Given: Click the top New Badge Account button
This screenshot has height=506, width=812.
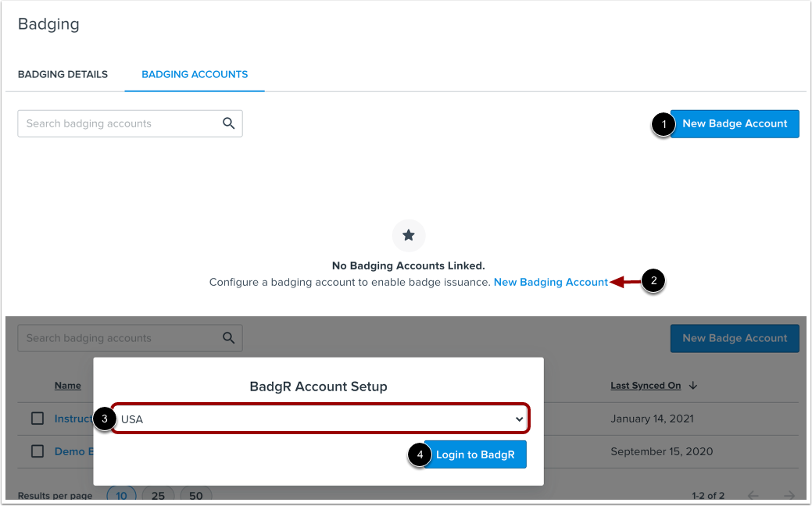Looking at the screenshot, I should tap(735, 123).
